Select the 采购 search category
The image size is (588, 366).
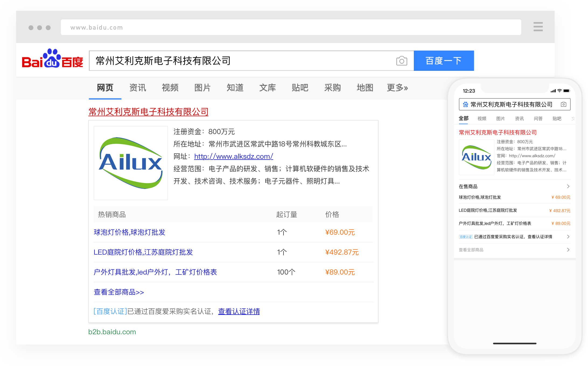click(x=332, y=88)
